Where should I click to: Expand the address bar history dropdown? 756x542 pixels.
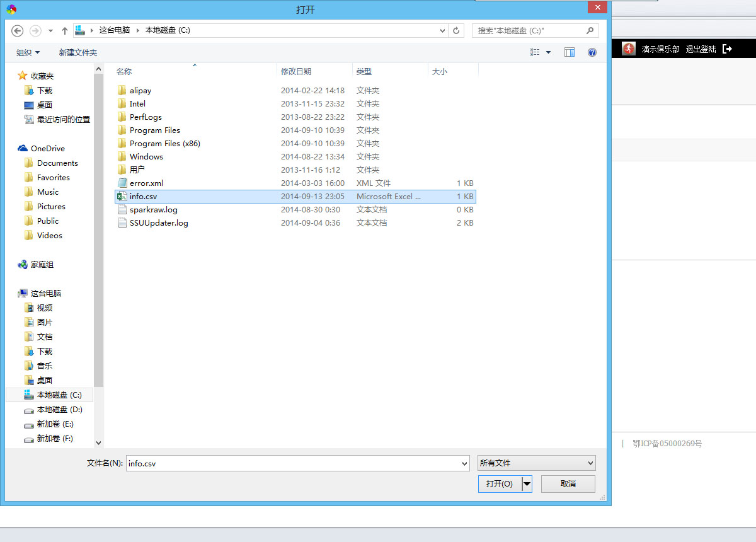coord(443,30)
